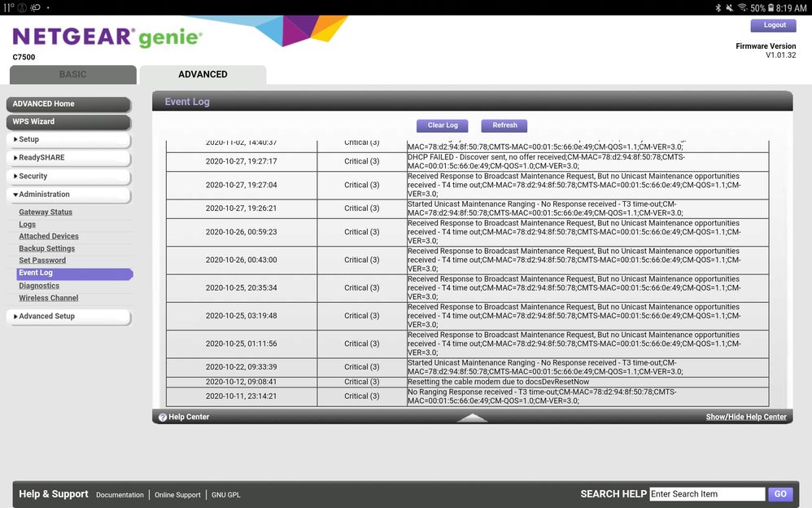Log out with the Logout button
Viewport: 812px width, 508px height.
[773, 25]
